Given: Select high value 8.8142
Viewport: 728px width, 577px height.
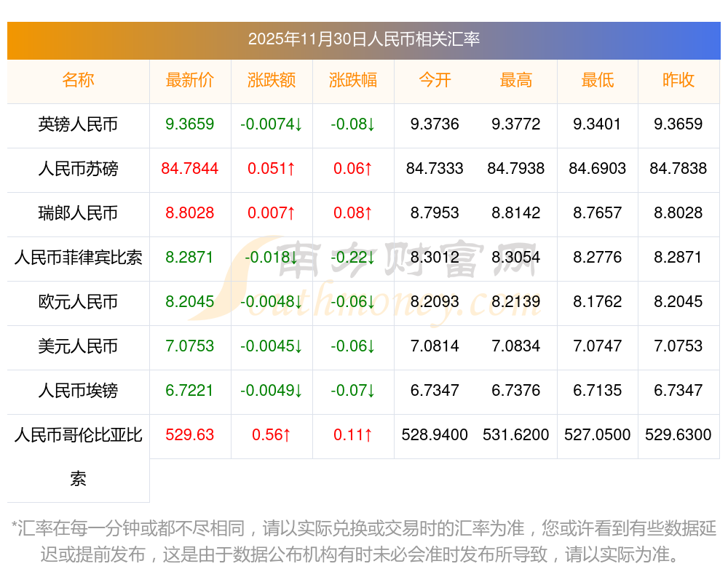Looking at the screenshot, I should point(516,213).
